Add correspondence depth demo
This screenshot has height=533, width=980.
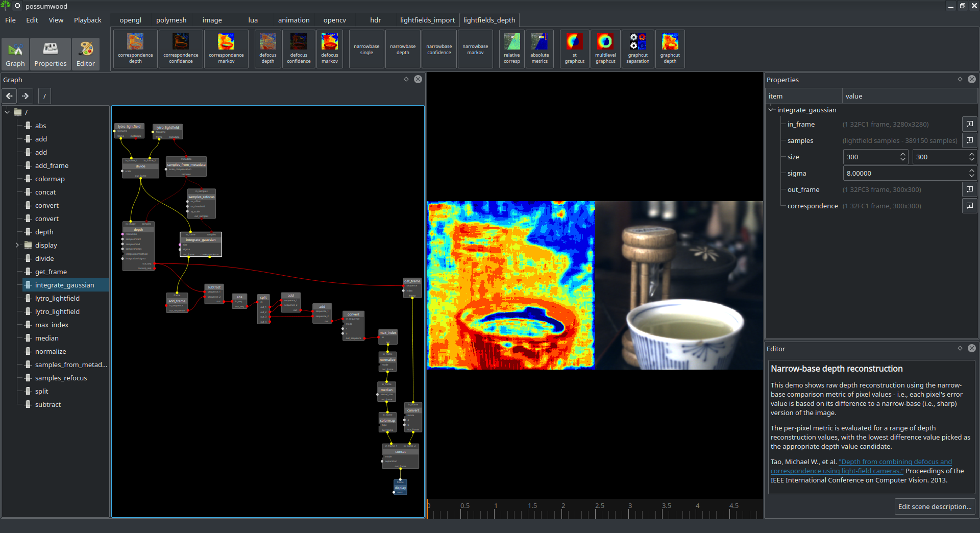click(135, 49)
